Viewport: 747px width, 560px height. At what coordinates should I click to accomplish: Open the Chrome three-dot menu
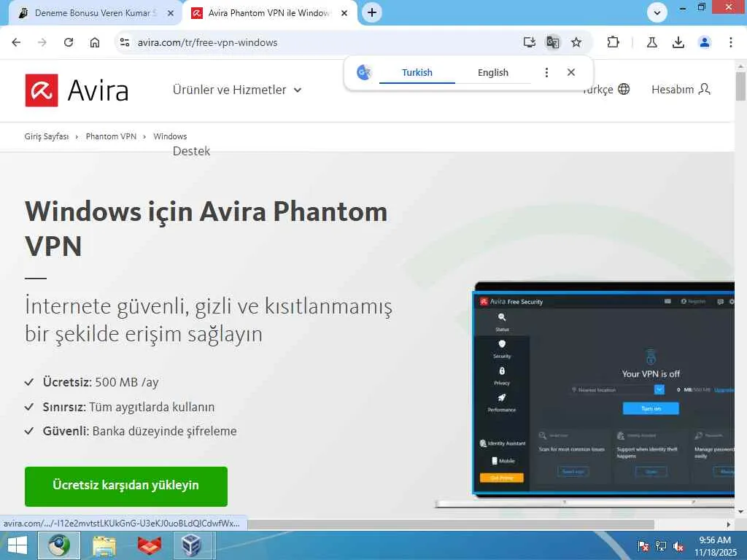[731, 42]
